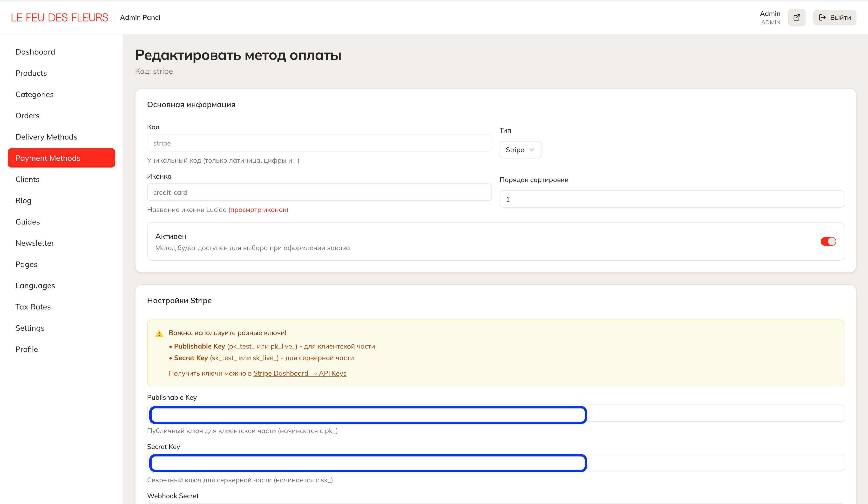Open the storefront via external link icon
Image resolution: width=868 pixels, height=504 pixels.
click(797, 17)
